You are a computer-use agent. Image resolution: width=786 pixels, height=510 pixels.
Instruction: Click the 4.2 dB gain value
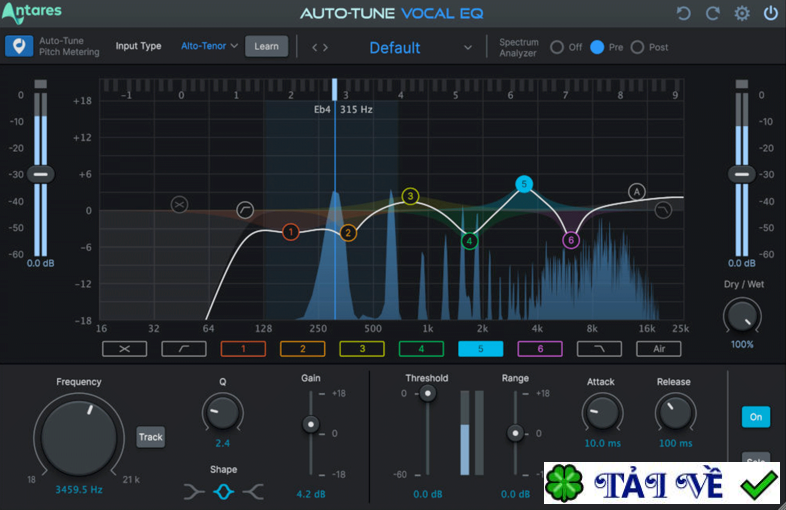[311, 494]
